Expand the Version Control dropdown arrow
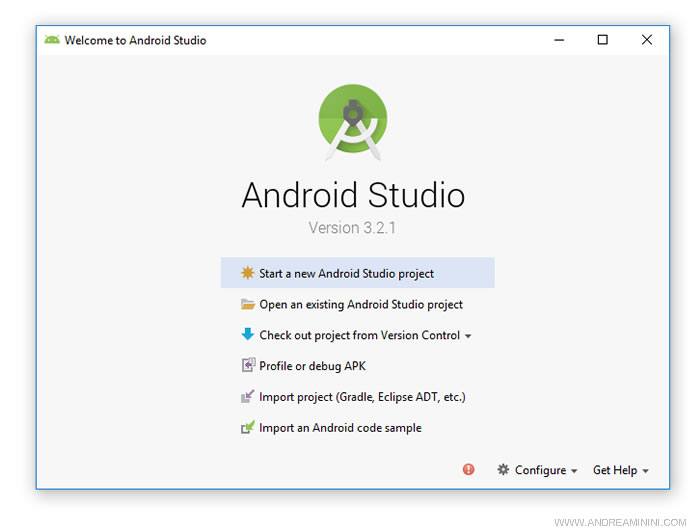The width and height of the screenshot is (700, 531). (468, 336)
